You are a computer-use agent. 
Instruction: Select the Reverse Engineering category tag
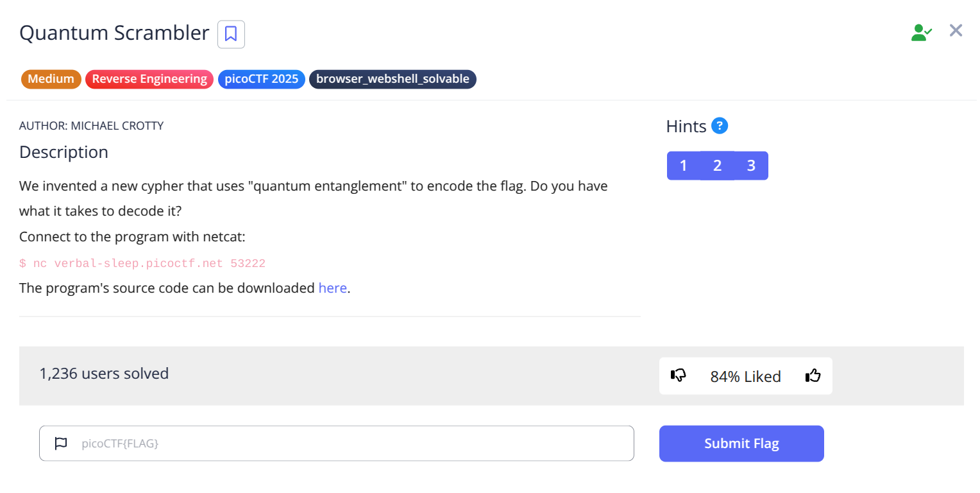(x=149, y=79)
